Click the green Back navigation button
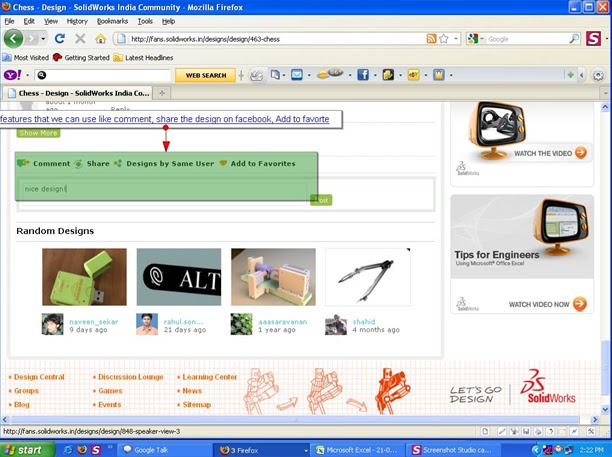 (x=13, y=39)
